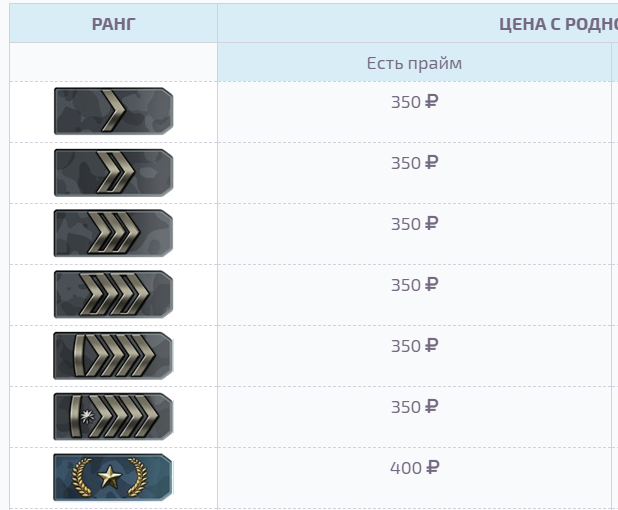Click the ЦЕНА С РОДНОЙ header

click(558, 24)
